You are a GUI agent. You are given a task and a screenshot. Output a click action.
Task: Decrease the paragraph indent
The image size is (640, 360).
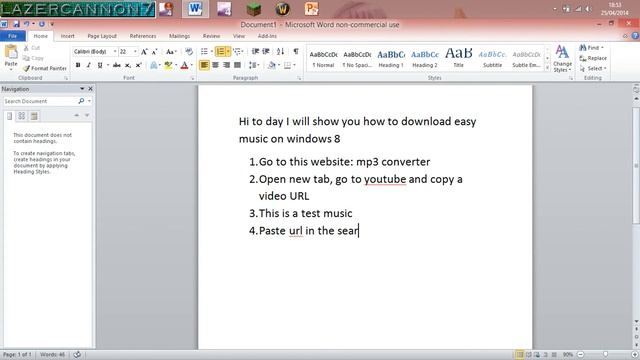(x=255, y=51)
